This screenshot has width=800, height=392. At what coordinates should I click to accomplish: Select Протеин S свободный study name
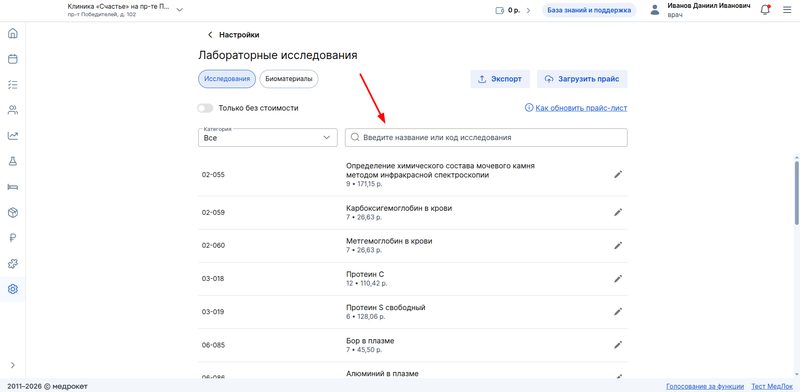386,308
